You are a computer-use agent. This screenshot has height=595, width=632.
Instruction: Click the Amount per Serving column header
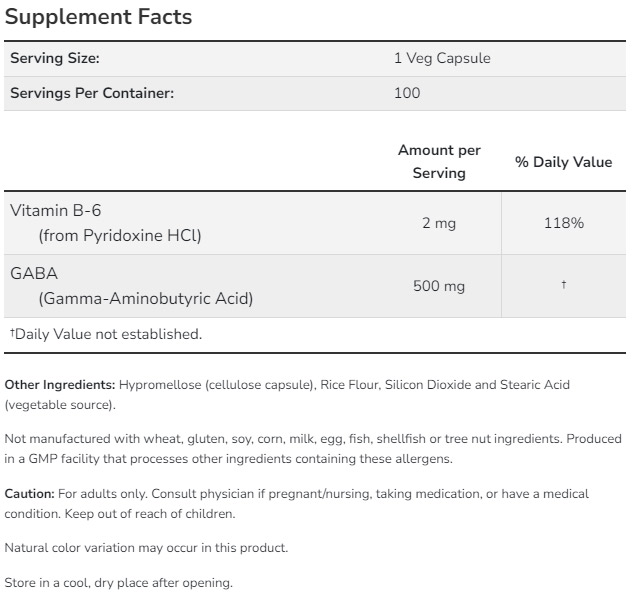pyautogui.click(x=439, y=161)
